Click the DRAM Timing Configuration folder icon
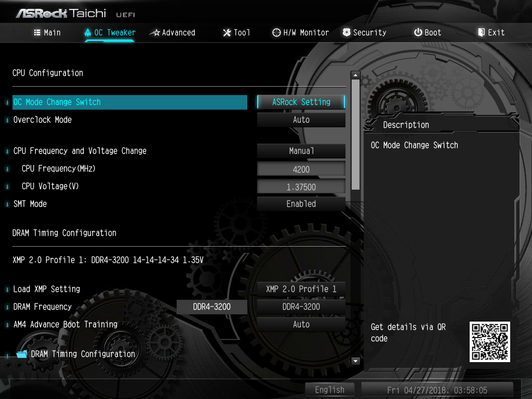 [x=22, y=354]
